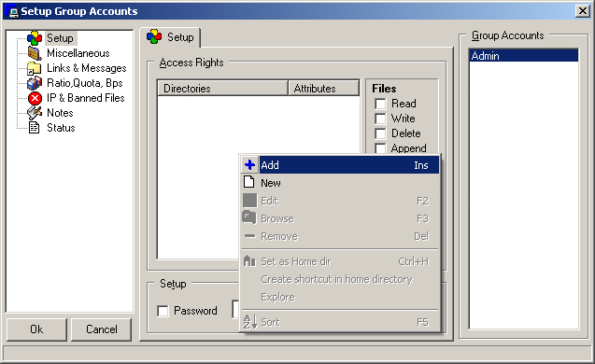The height and width of the screenshot is (364, 595).
Task: Click the Status document icon
Action: (35, 128)
